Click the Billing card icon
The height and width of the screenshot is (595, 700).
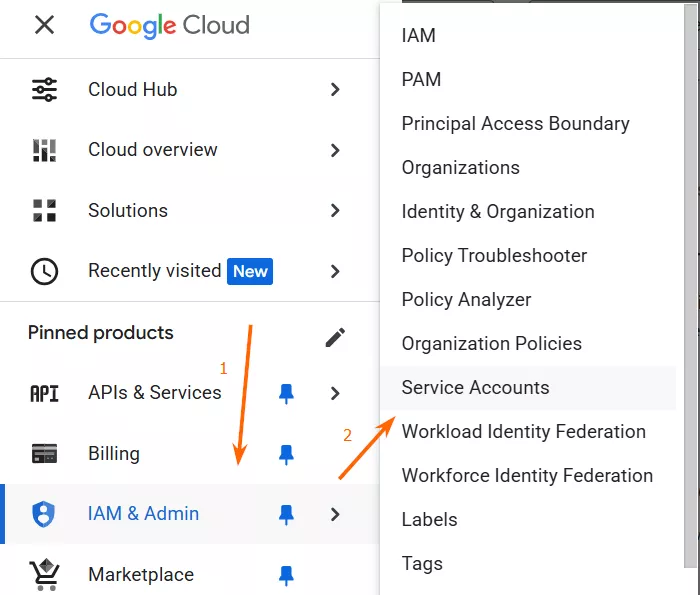point(44,454)
